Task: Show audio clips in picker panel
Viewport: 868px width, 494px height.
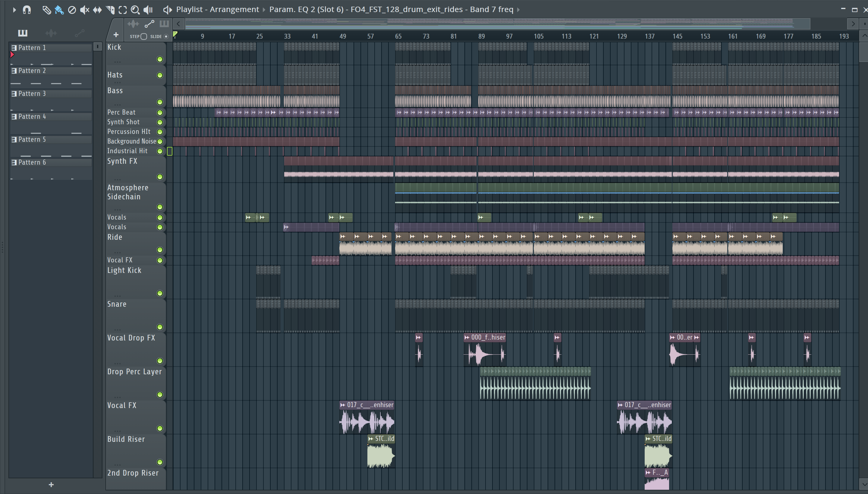Action: 51,33
